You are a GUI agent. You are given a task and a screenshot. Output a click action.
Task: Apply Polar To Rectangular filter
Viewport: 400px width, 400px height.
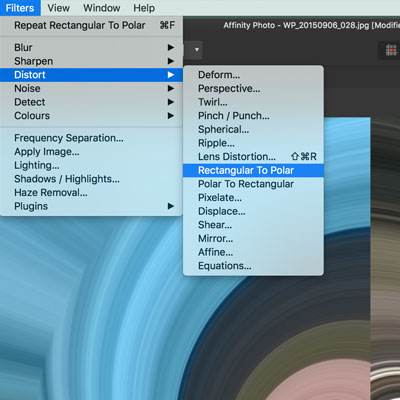click(x=253, y=184)
